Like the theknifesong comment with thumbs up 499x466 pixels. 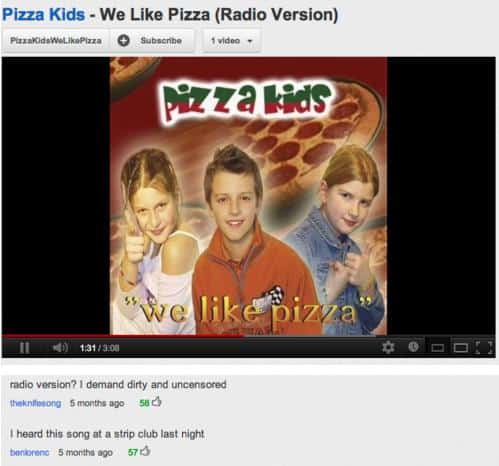(157, 402)
